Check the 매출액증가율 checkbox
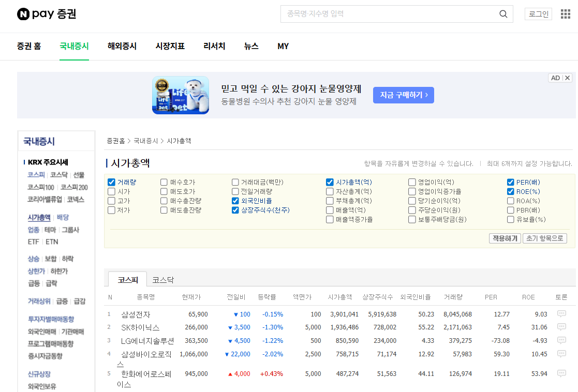578x392 pixels. pyautogui.click(x=330, y=219)
